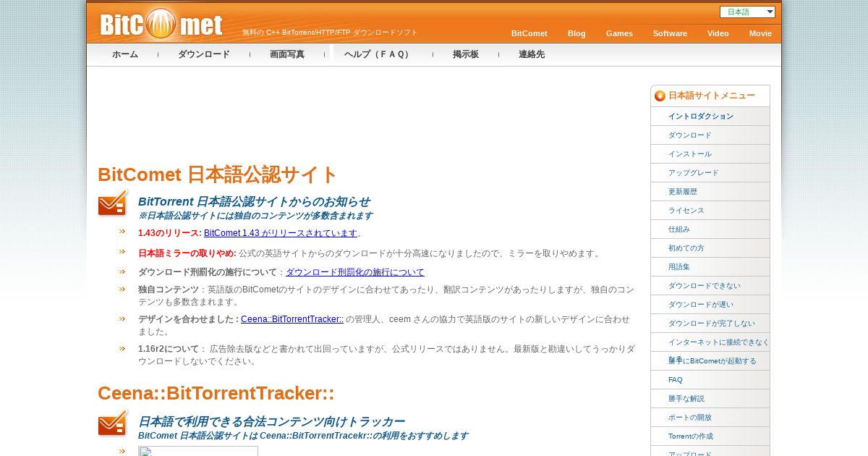Image resolution: width=868 pixels, height=456 pixels.
Task: Click the 1.16r2について label
Action: point(169,349)
